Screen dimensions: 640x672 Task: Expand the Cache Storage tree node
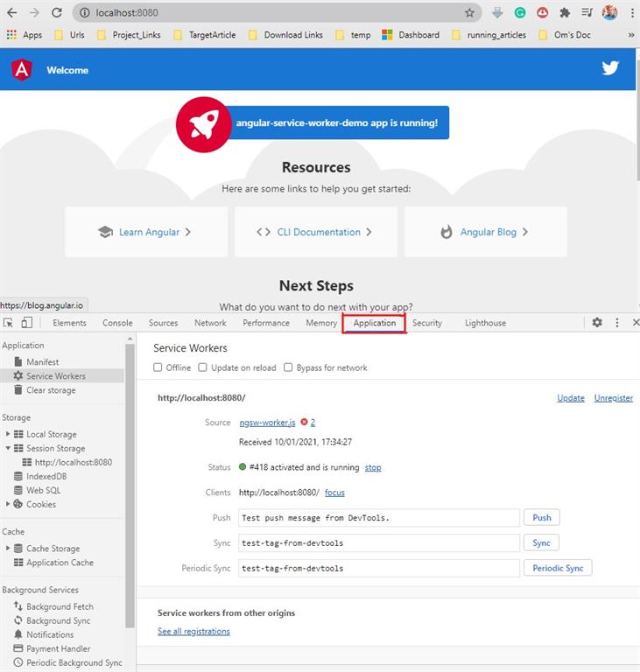click(x=8, y=548)
